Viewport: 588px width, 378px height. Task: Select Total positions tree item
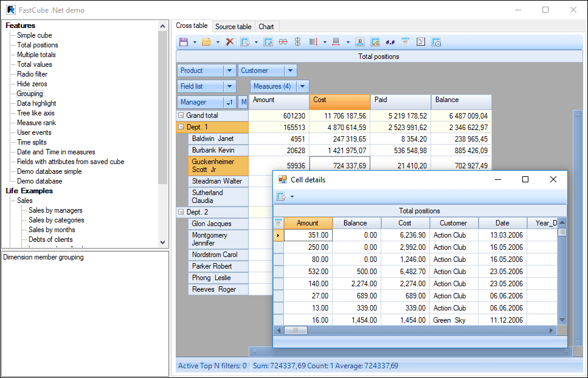click(x=38, y=45)
